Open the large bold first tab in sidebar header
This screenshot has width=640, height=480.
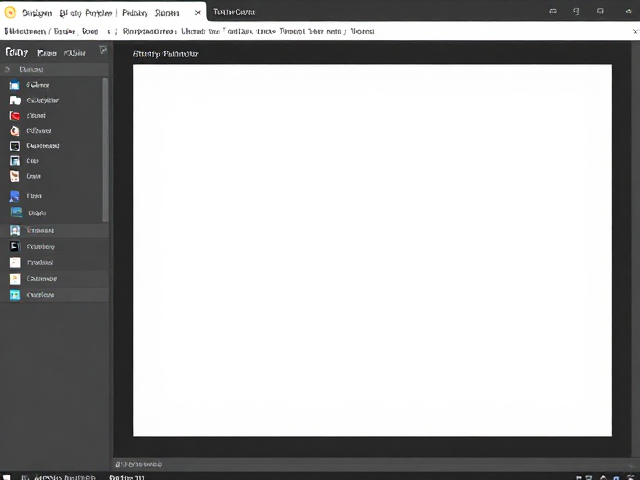coord(17,52)
